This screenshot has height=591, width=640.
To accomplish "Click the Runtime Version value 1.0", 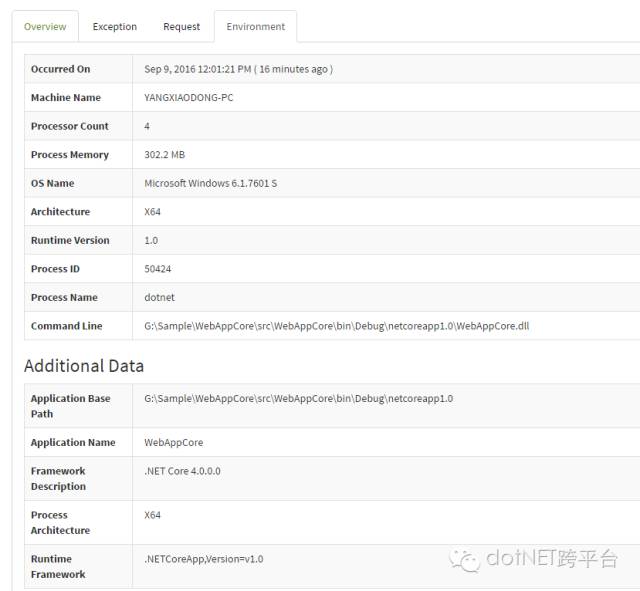I will [x=151, y=240].
